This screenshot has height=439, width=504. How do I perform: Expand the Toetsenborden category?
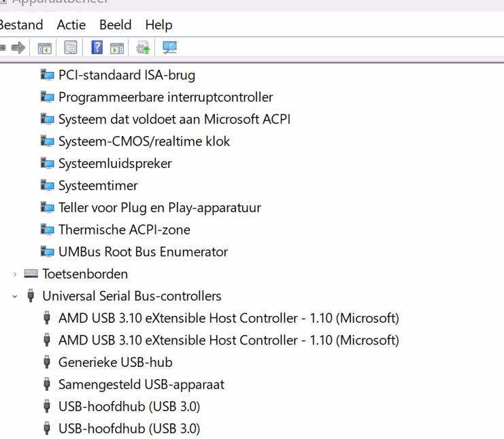point(15,274)
